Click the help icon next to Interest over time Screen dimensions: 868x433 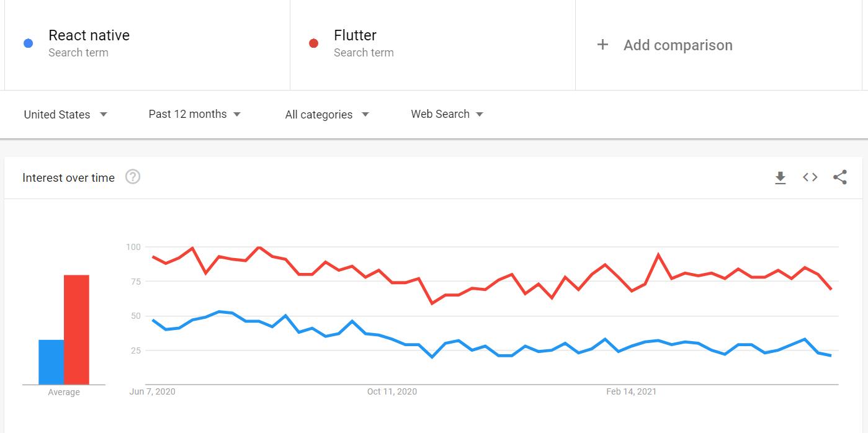click(133, 177)
